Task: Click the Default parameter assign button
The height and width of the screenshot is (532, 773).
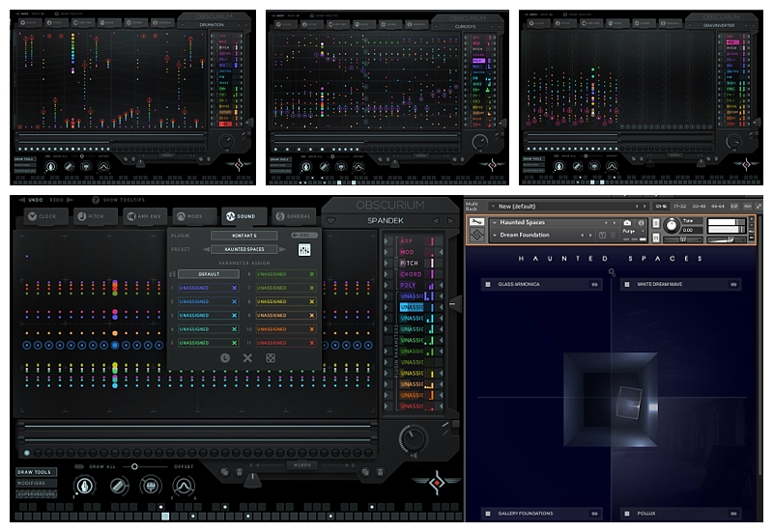Action: [x=209, y=274]
